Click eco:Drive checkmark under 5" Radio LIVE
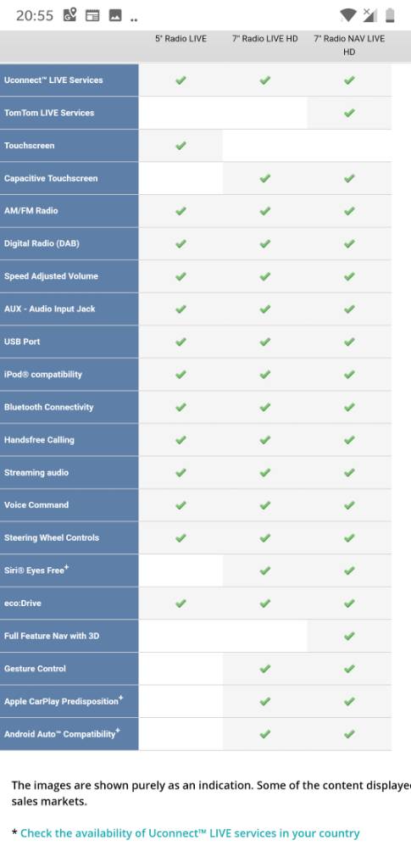The width and height of the screenshot is (411, 868). coord(181,604)
